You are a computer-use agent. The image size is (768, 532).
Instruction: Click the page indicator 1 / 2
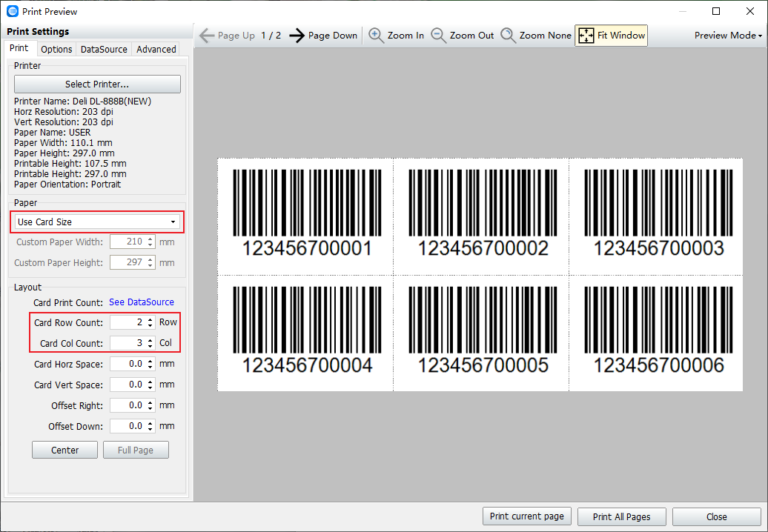click(x=271, y=36)
